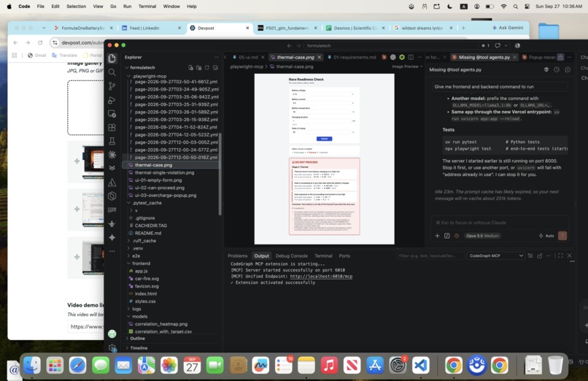Clear the Output panel log

coord(530,255)
